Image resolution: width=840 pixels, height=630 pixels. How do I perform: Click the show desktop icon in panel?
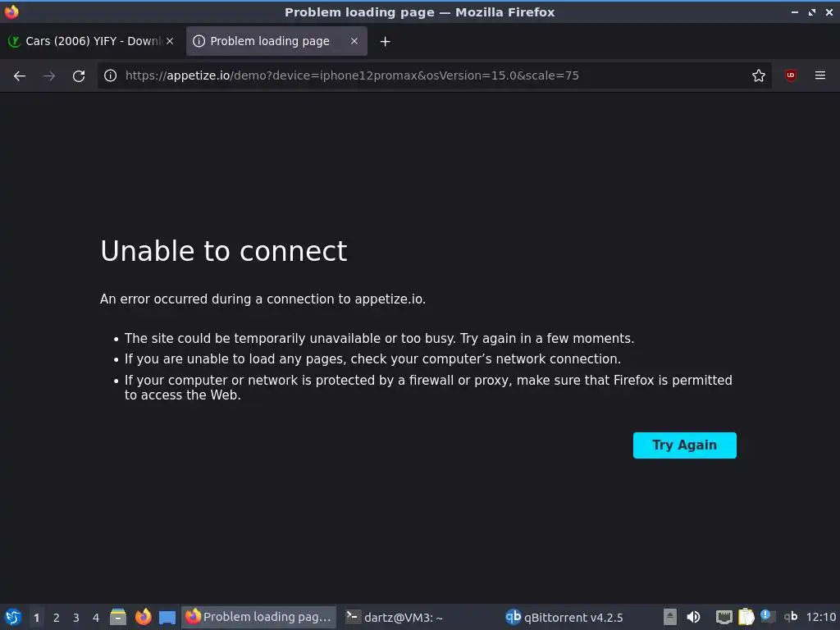tap(167, 617)
